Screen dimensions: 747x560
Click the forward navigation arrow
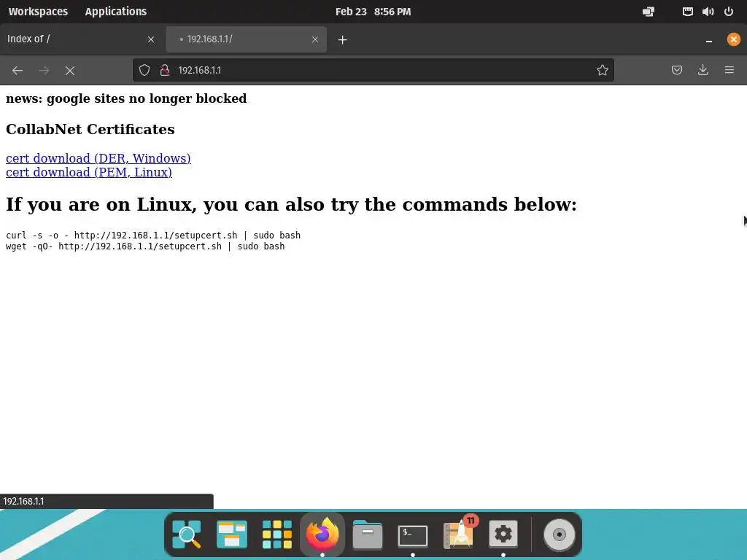coord(44,71)
